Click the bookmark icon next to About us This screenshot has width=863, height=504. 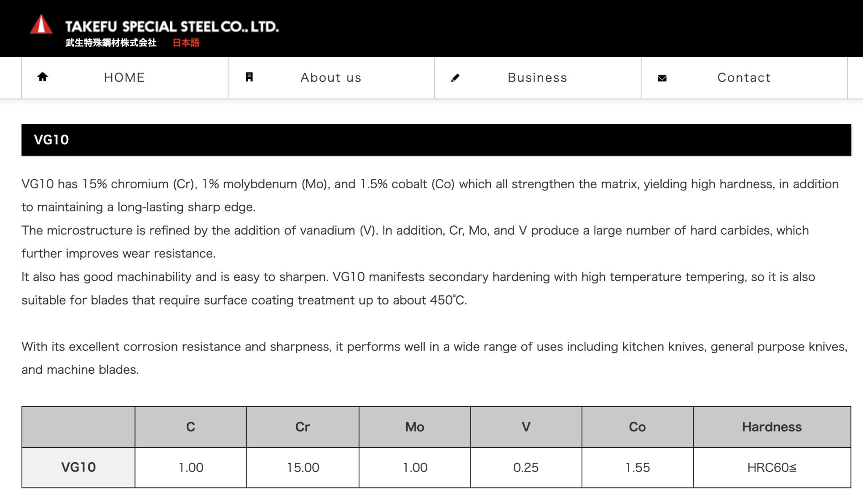point(249,77)
